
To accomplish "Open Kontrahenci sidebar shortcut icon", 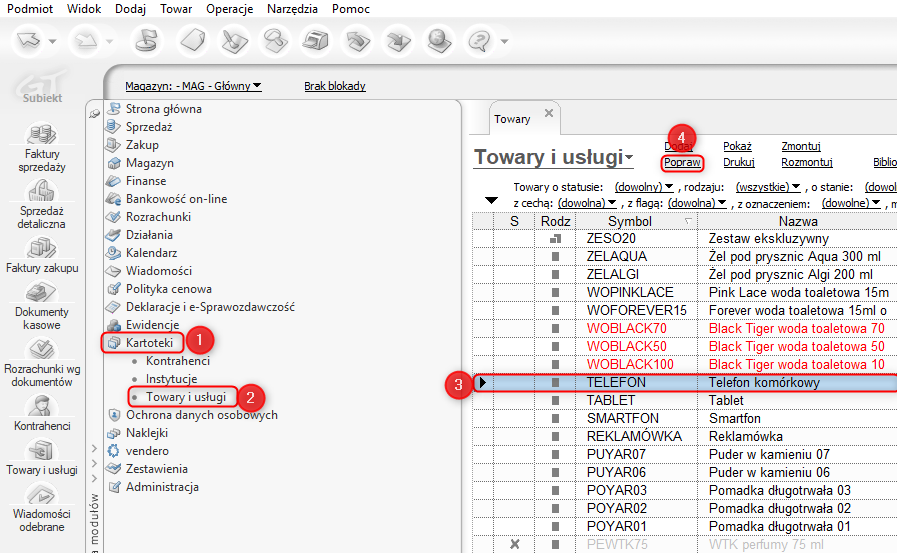I will [42, 406].
